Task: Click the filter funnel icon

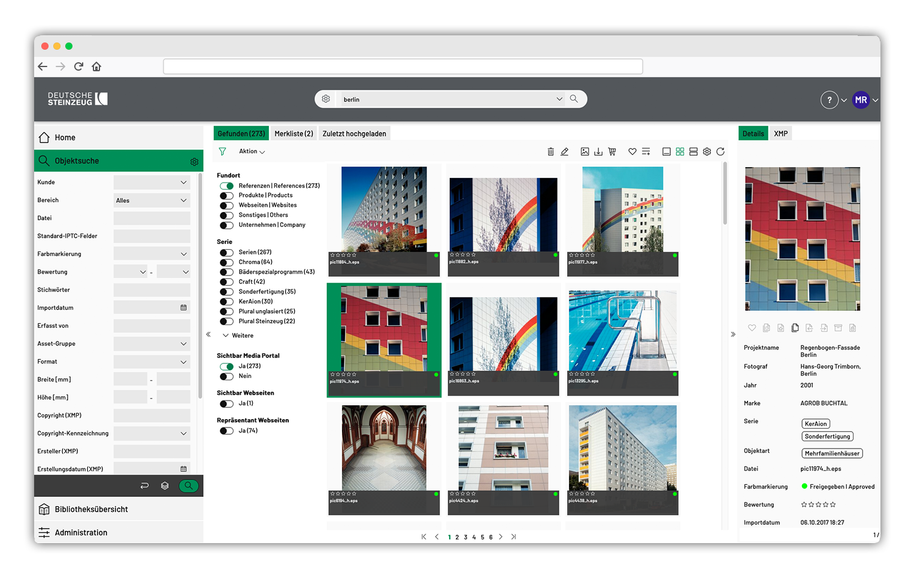Action: [222, 151]
